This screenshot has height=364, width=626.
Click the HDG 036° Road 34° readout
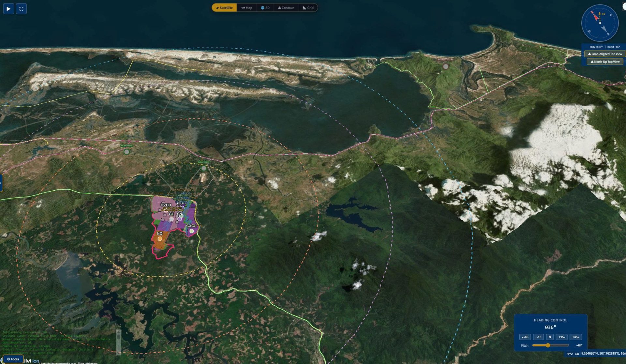[605, 47]
